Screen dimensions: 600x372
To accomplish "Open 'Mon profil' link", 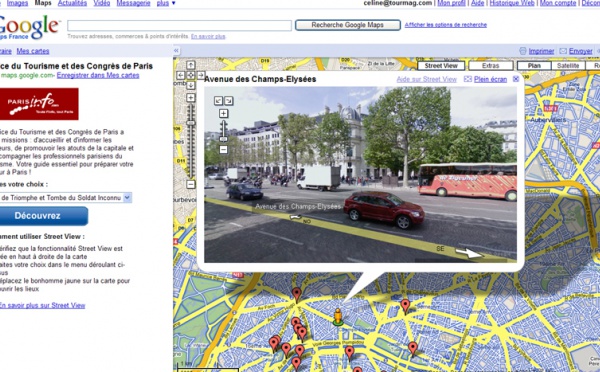I will pyautogui.click(x=452, y=3).
